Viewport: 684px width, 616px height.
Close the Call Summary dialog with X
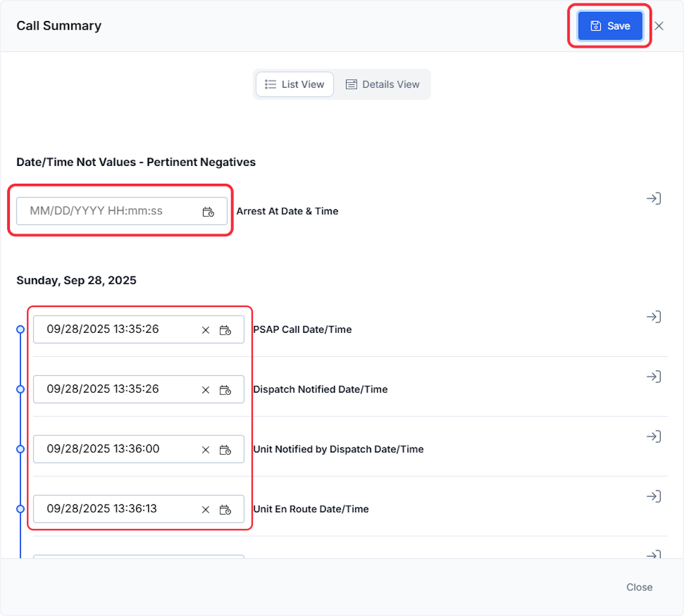point(659,26)
